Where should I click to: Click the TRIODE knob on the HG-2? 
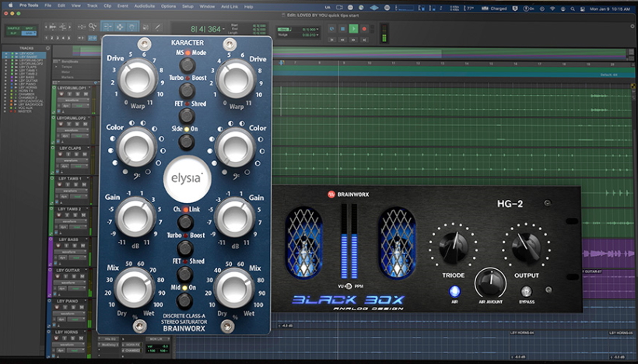click(x=454, y=246)
